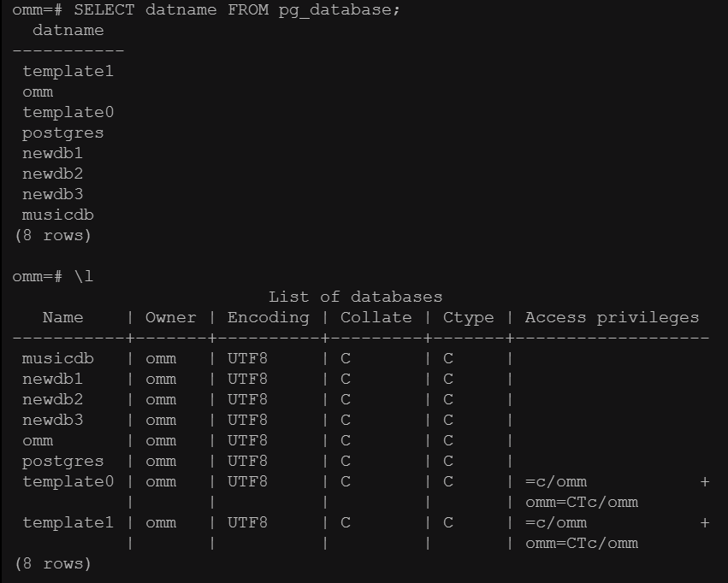Click the "List of databases" title

click(x=355, y=297)
